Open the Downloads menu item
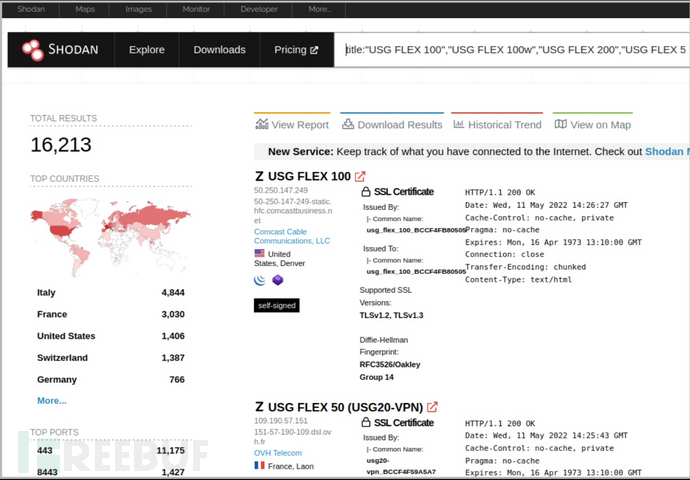Image resolution: width=690 pixels, height=480 pixels. pyautogui.click(x=219, y=50)
